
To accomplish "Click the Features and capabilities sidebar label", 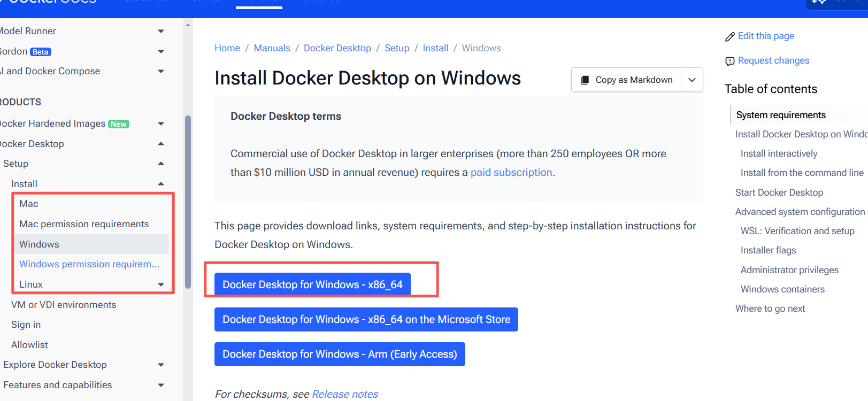I will [58, 385].
